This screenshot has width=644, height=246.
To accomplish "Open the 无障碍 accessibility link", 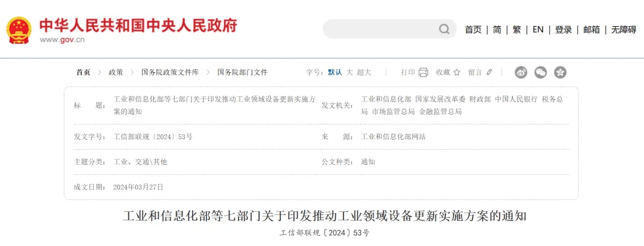I will click(624, 30).
